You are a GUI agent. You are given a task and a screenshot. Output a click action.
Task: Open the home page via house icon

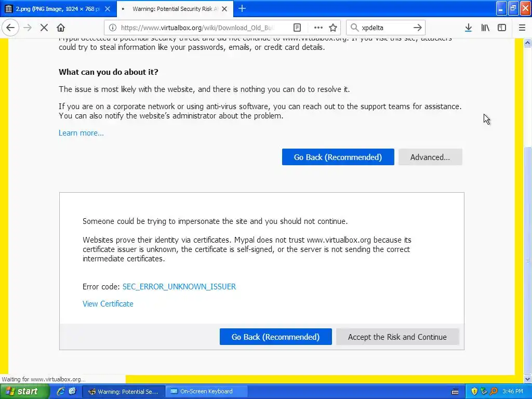pyautogui.click(x=61, y=28)
